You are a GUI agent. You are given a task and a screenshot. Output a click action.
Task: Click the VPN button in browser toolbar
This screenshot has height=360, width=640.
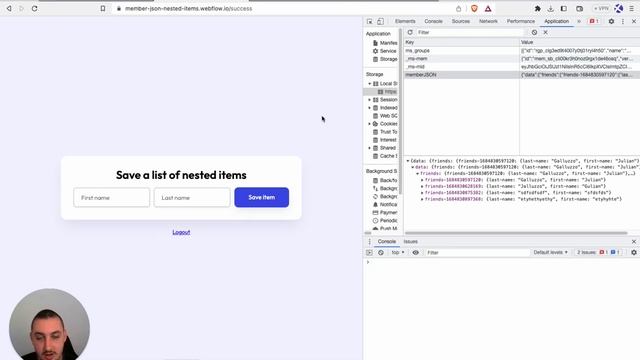(x=601, y=8)
